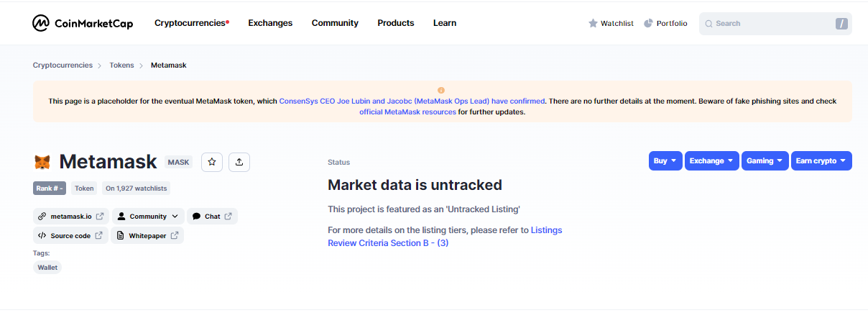Image resolution: width=868 pixels, height=318 pixels.
Task: Expand the Community dropdown
Action: coord(148,216)
